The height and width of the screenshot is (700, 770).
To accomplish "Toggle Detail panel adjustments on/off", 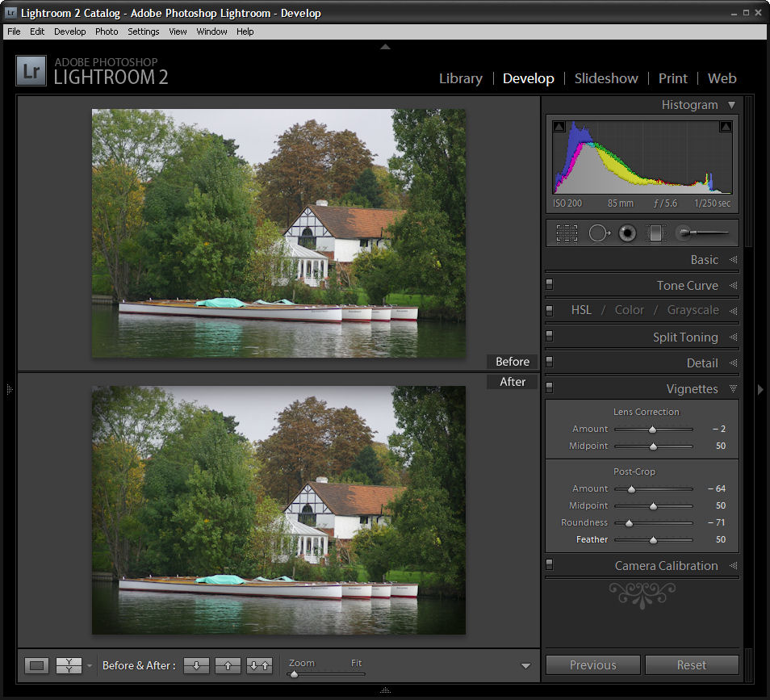I will (x=550, y=362).
